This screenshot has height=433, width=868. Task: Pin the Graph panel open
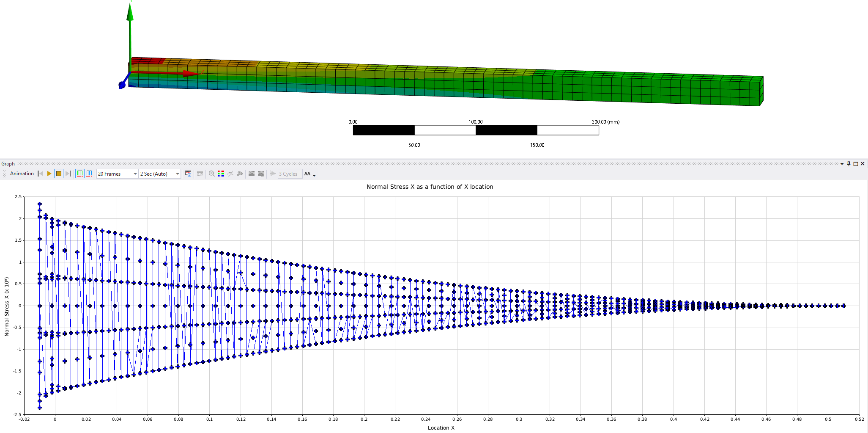point(849,164)
